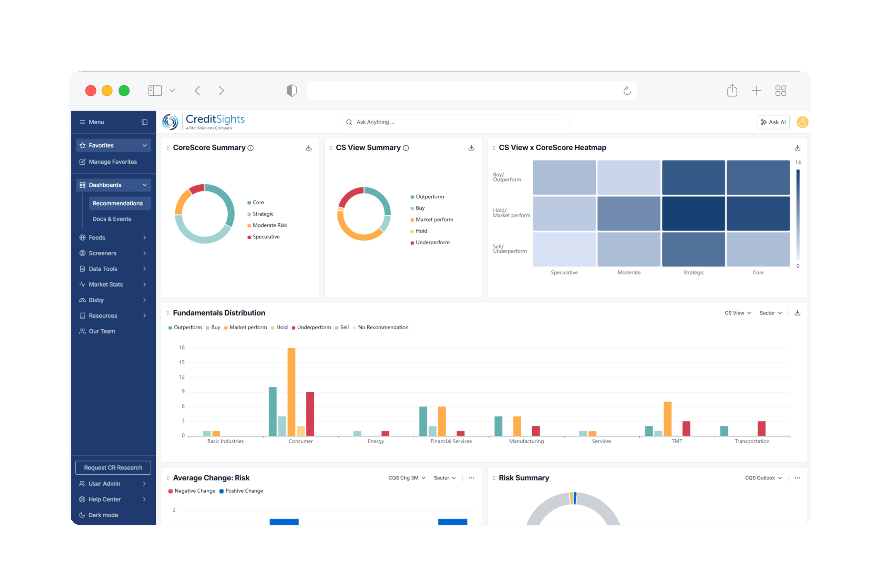Download the CoreScore Summary chart
882x588 pixels.
pos(309,148)
